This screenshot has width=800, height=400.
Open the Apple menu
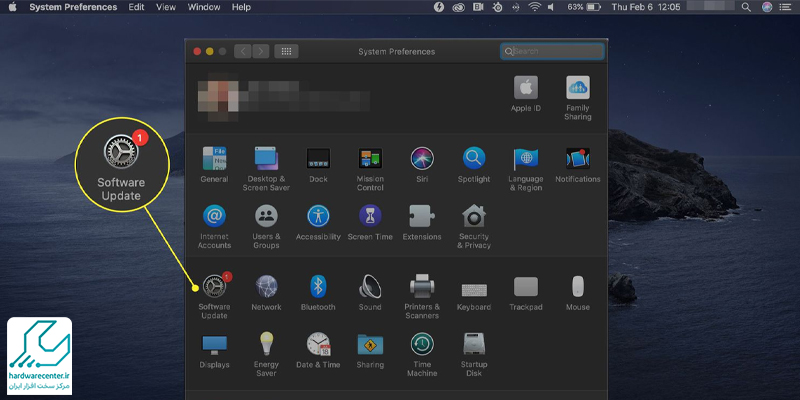click(x=12, y=7)
